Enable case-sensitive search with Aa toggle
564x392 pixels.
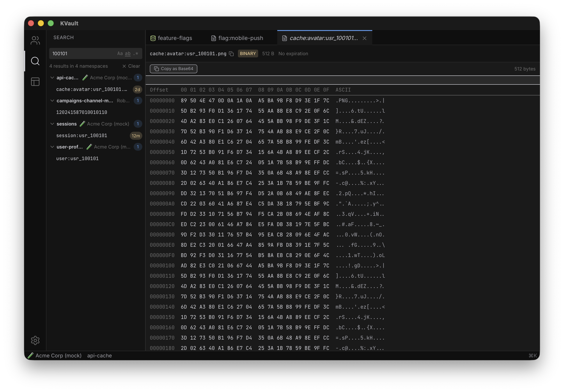tap(120, 53)
